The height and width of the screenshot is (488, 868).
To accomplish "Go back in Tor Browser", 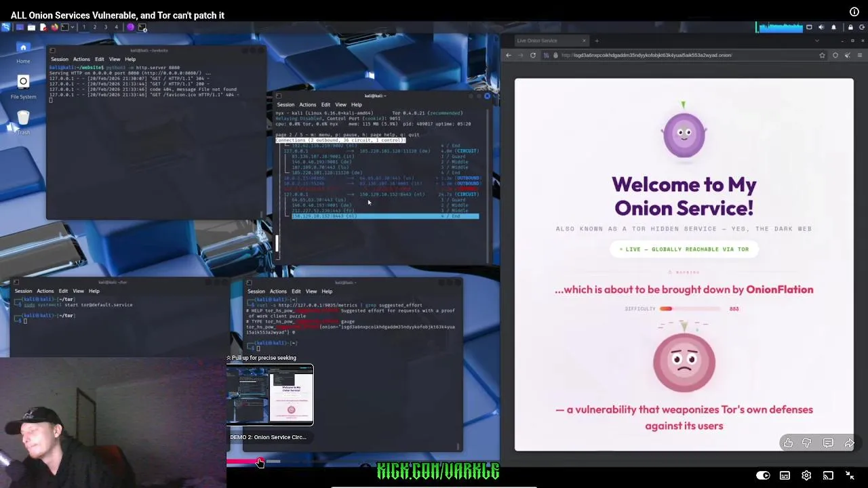I will pyautogui.click(x=509, y=55).
